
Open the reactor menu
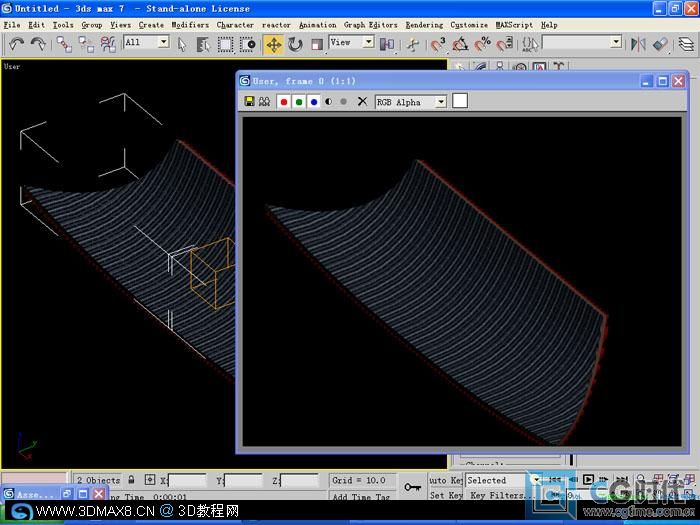pos(276,25)
